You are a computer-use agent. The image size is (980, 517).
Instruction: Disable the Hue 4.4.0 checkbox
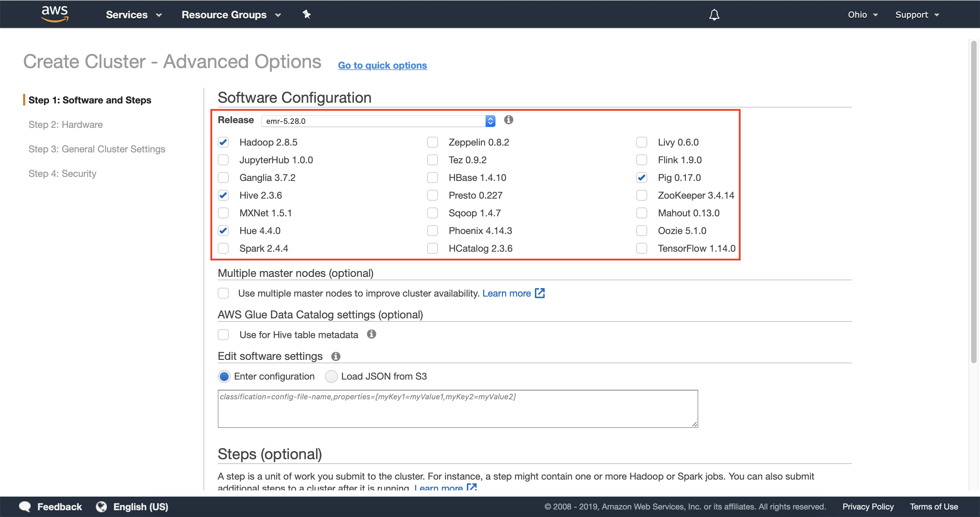[x=225, y=230]
